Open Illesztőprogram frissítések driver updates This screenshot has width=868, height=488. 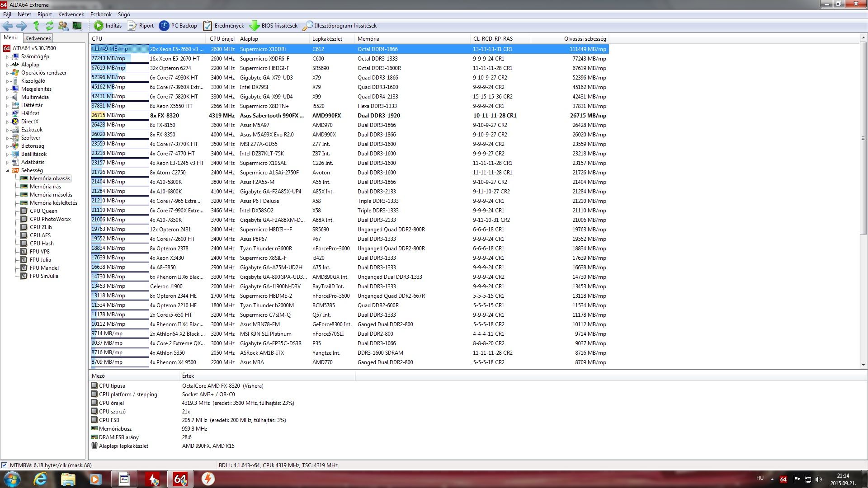(340, 26)
